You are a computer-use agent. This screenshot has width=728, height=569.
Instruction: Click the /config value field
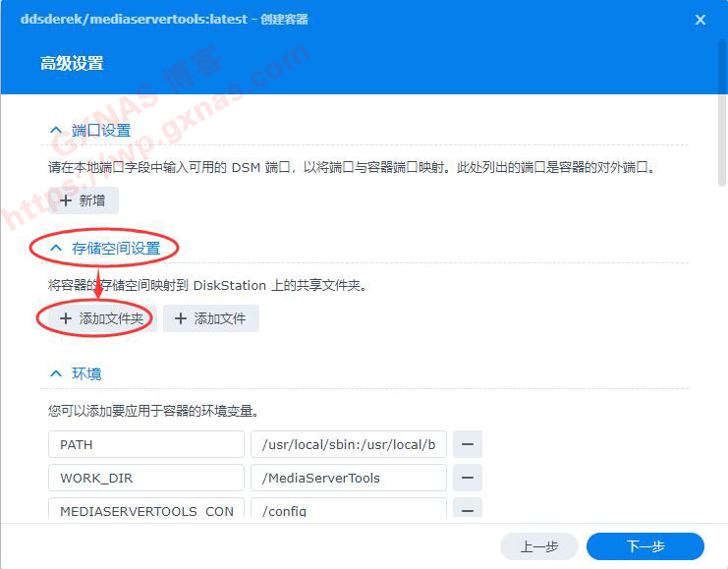348,510
